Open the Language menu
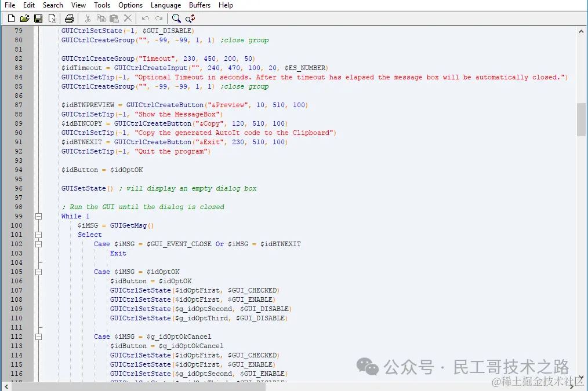The image size is (588, 391). (166, 5)
